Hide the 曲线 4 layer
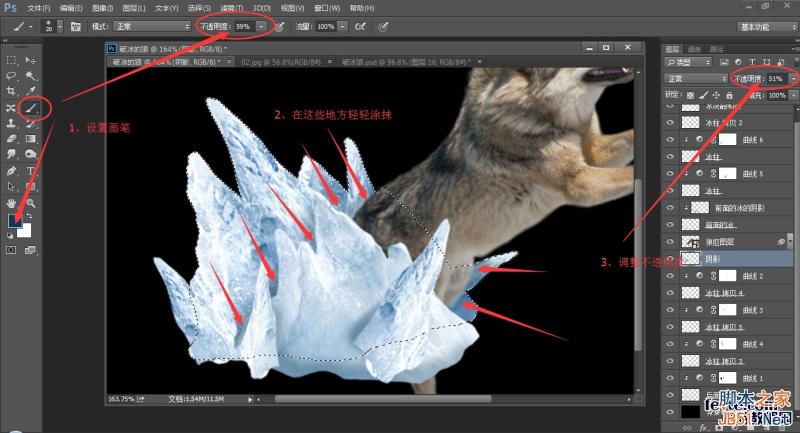800x433 pixels. click(x=670, y=344)
